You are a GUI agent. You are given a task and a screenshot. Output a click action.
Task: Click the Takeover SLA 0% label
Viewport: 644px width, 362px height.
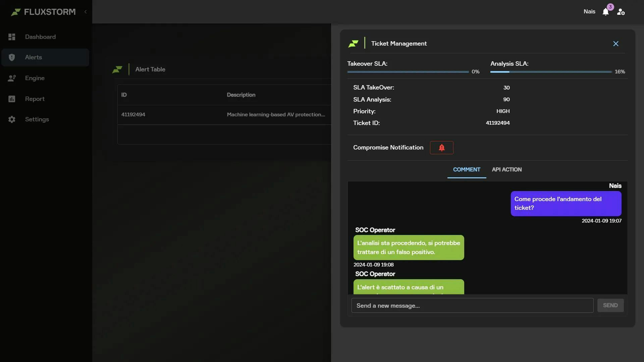[x=475, y=72]
